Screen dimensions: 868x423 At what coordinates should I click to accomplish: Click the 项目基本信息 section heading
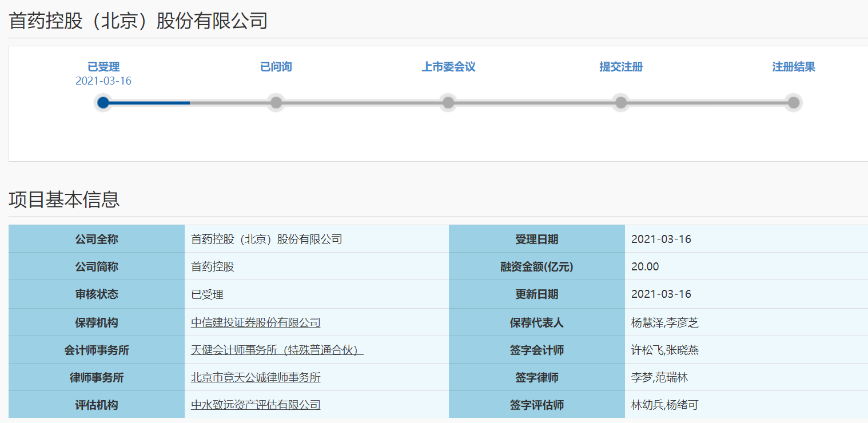(64, 199)
